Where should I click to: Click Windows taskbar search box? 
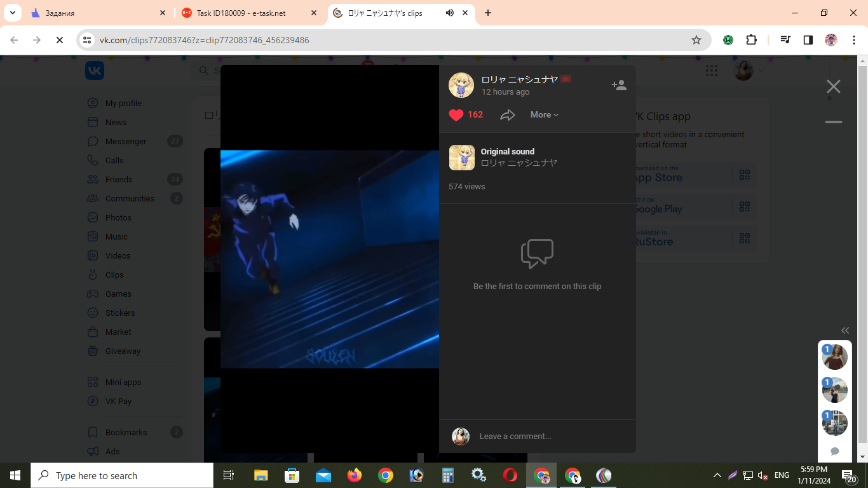point(122,475)
